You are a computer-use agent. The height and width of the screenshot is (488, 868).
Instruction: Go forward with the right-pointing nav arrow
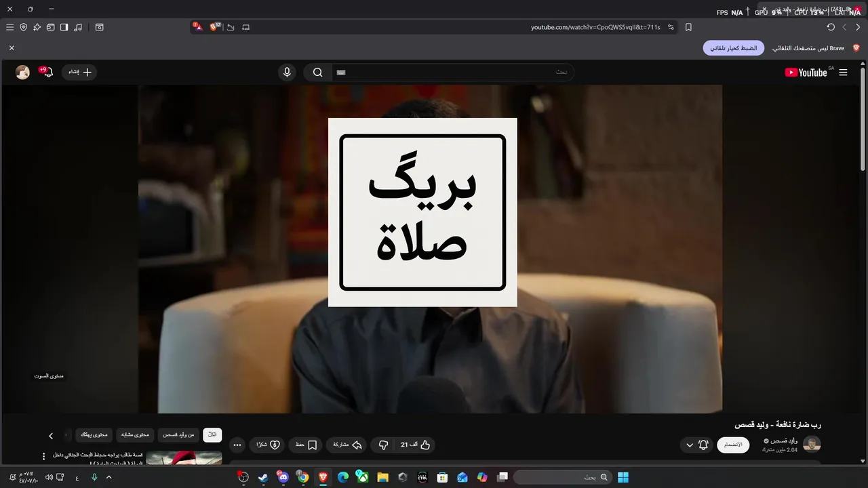(x=858, y=27)
